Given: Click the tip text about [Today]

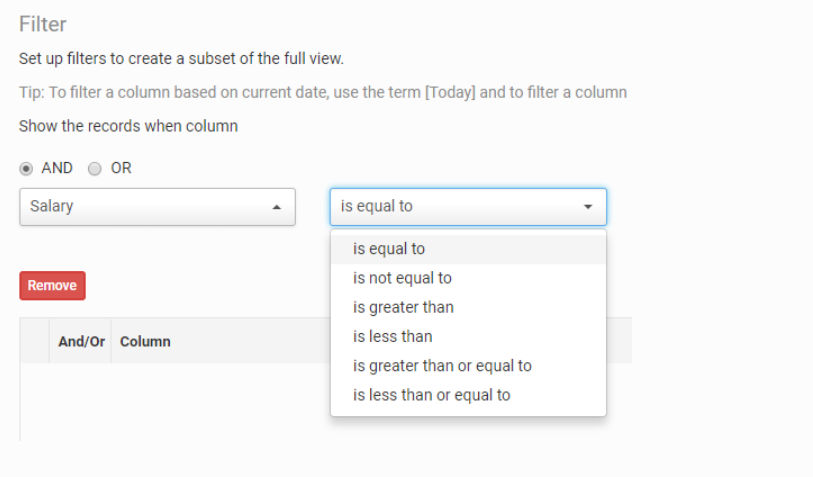Looking at the screenshot, I should (323, 92).
